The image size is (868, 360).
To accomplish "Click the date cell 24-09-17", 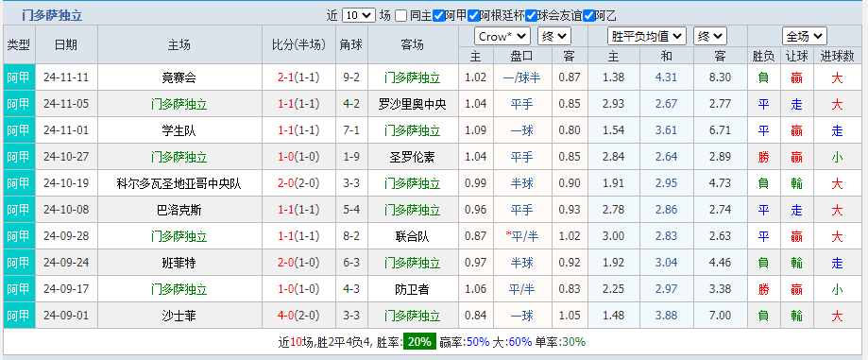I will tap(66, 289).
